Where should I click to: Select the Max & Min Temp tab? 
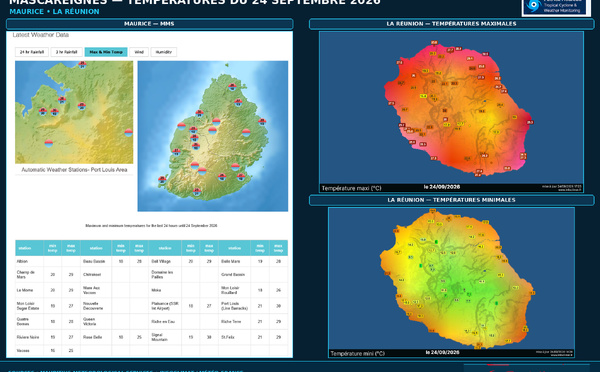106,52
